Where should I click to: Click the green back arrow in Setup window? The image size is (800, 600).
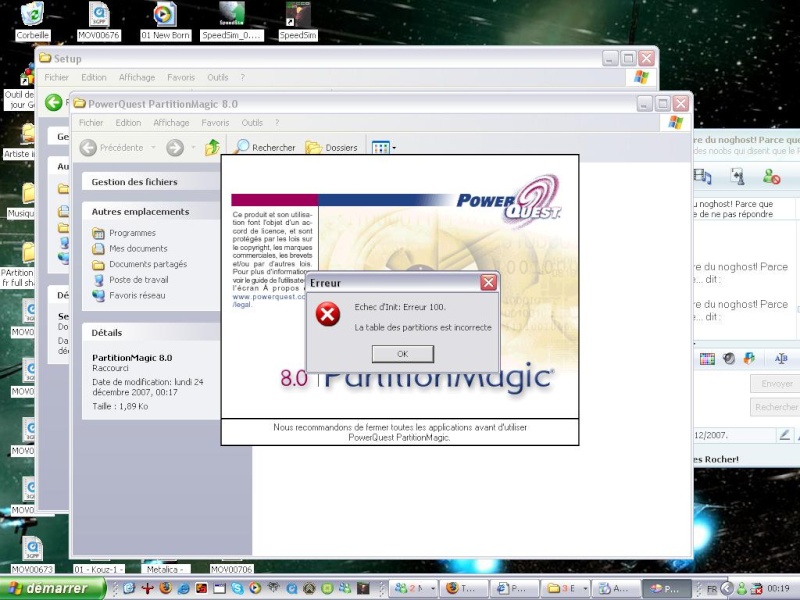[54, 103]
